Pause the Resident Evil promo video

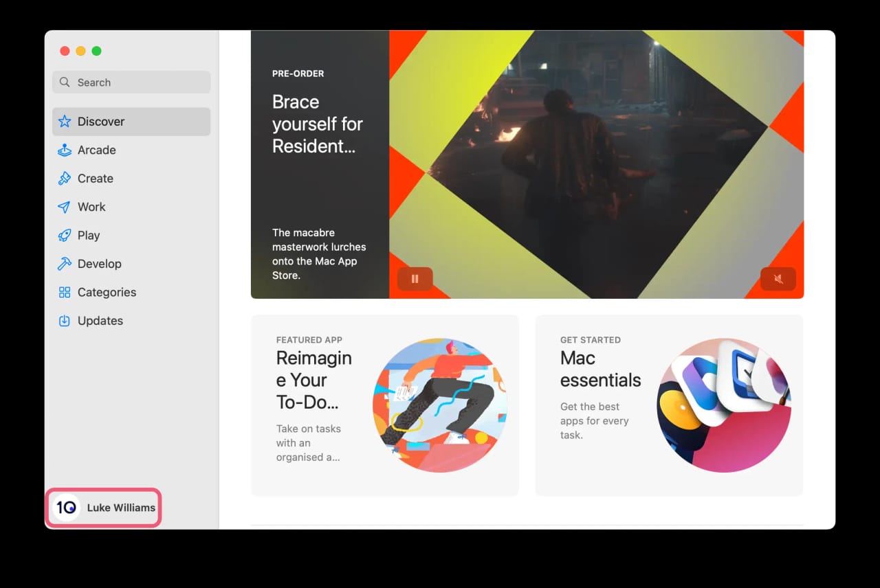(415, 279)
